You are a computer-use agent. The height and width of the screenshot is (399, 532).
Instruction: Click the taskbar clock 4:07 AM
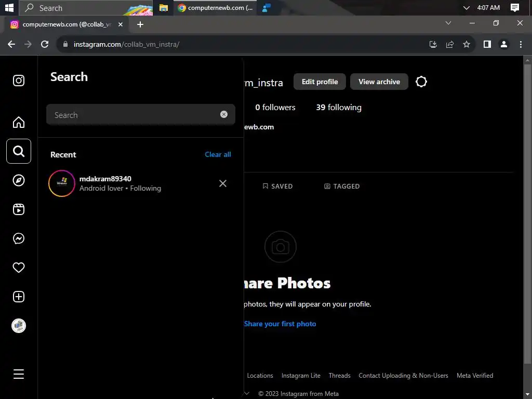tap(488, 8)
